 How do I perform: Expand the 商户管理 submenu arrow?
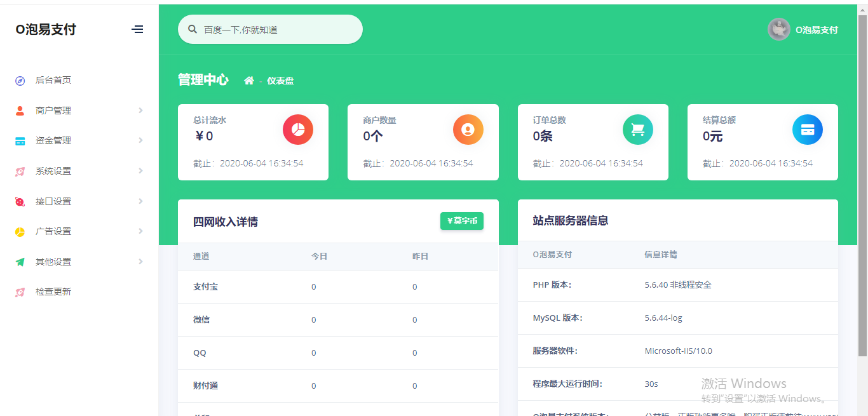tap(141, 110)
